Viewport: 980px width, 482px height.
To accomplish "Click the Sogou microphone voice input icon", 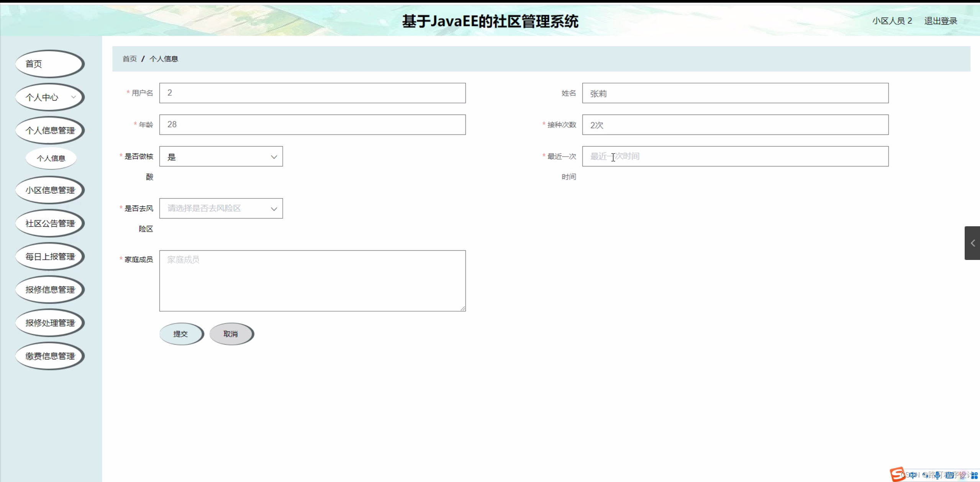I will (937, 475).
